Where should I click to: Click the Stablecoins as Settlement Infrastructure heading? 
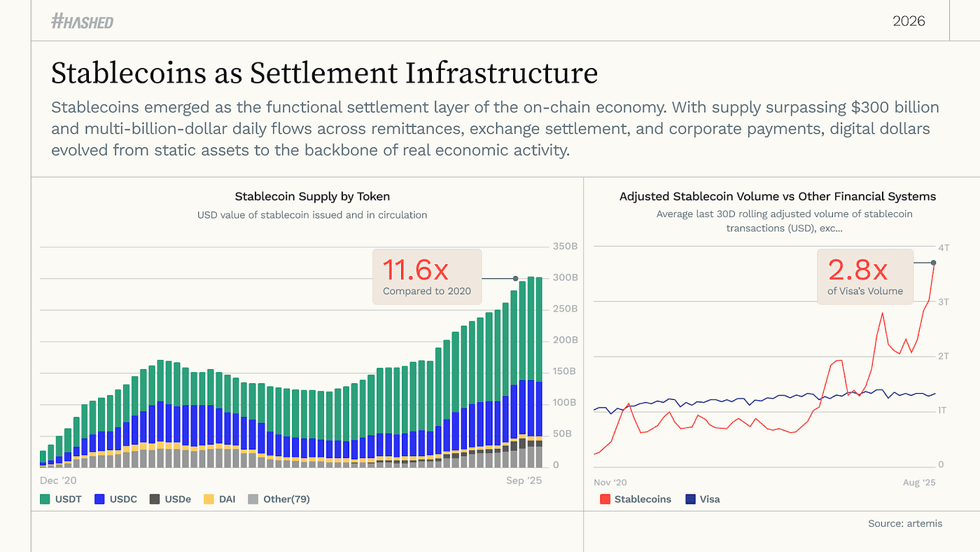point(325,74)
